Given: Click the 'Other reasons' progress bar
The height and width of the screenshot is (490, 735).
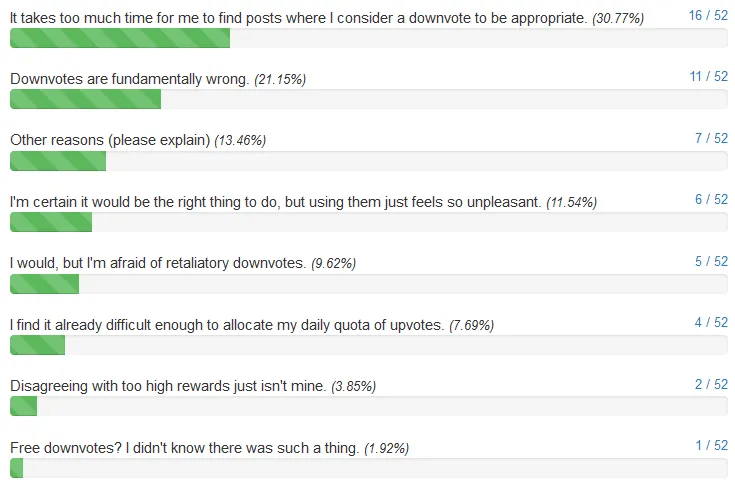Looking at the screenshot, I should (368, 161).
